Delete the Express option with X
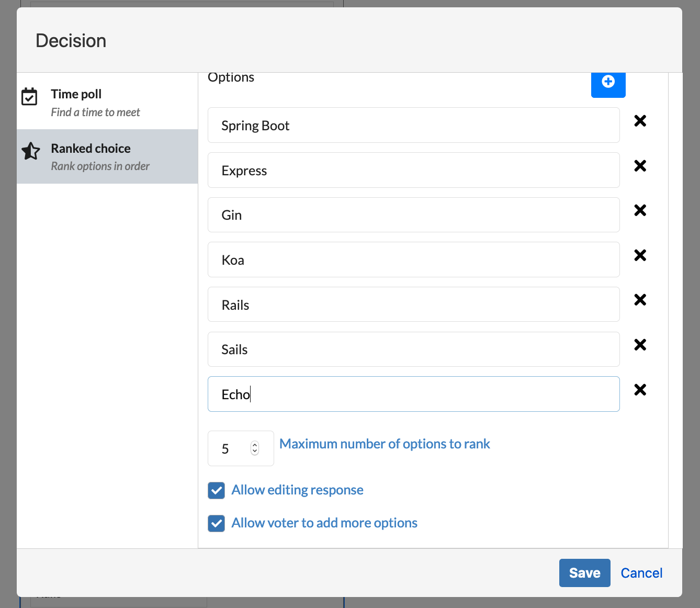 click(x=640, y=166)
